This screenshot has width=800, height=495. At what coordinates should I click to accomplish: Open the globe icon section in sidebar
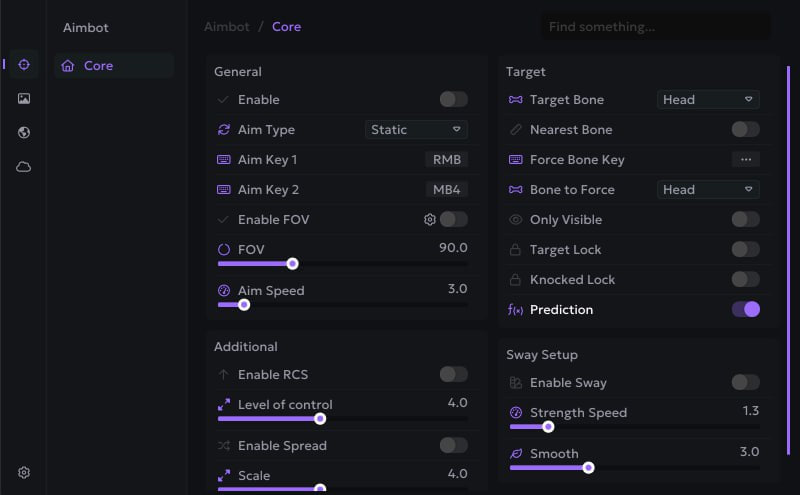click(24, 133)
